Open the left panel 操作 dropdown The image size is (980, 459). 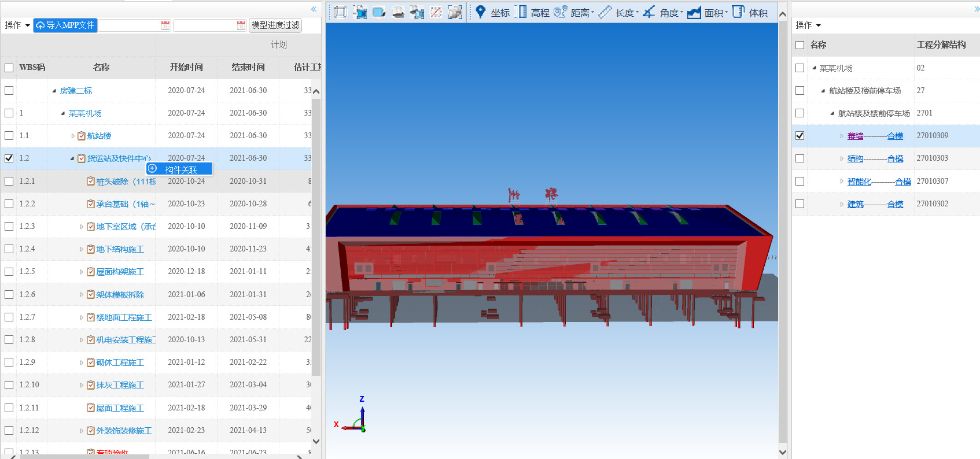(17, 25)
